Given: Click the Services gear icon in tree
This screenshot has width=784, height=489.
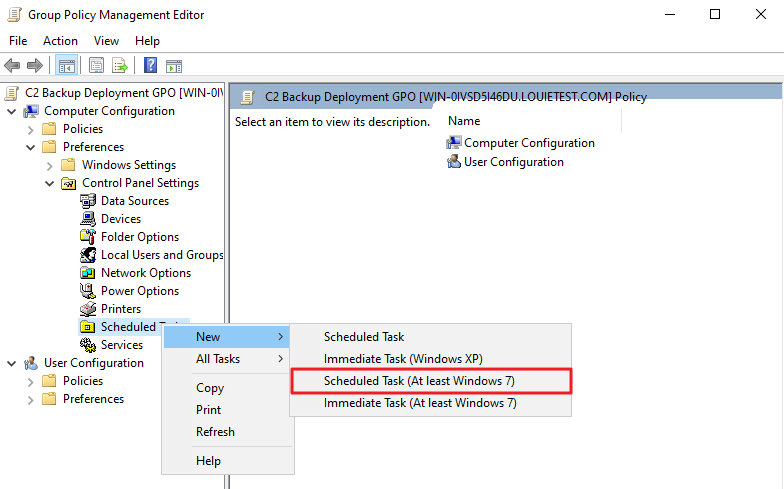Looking at the screenshot, I should (x=88, y=345).
